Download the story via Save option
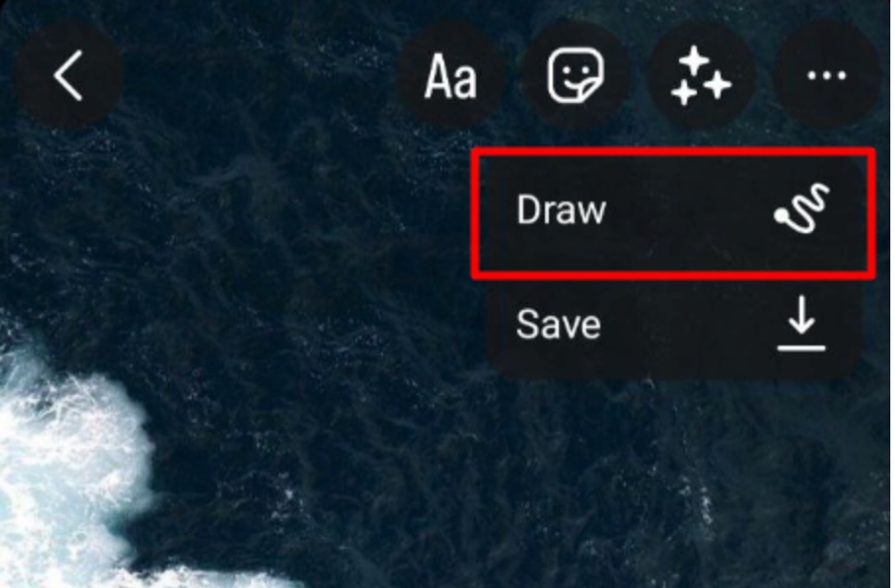 coord(674,325)
